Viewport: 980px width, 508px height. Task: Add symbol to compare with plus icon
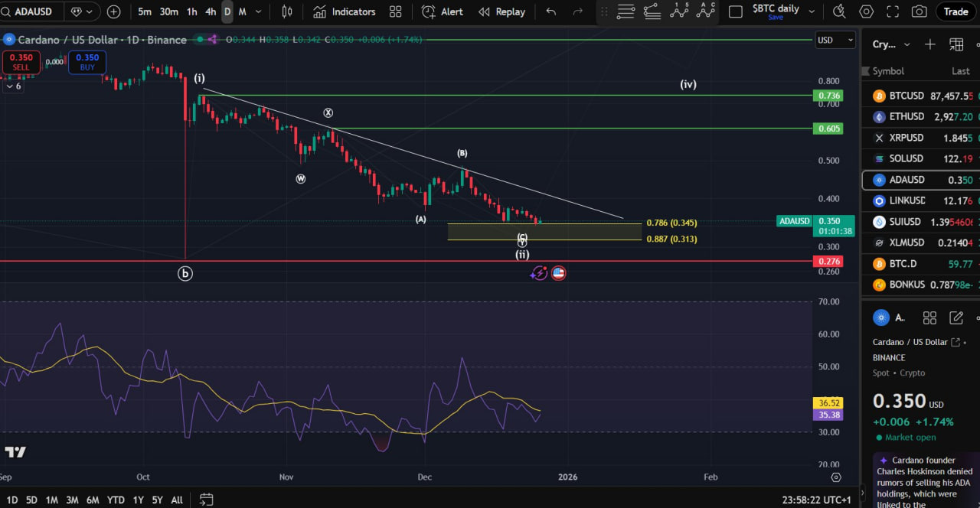pos(114,11)
